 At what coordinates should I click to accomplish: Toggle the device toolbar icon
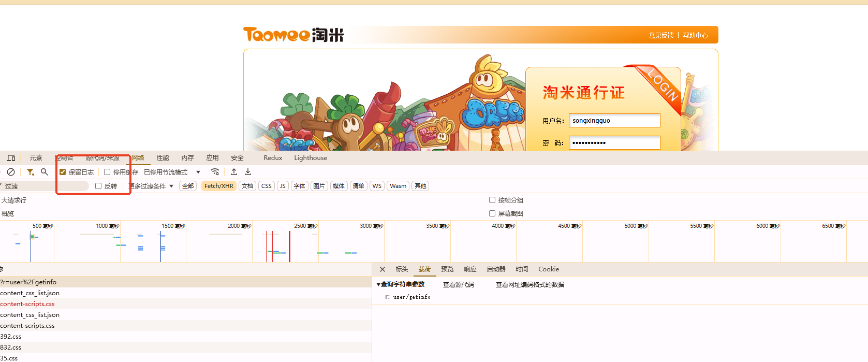pos(11,158)
